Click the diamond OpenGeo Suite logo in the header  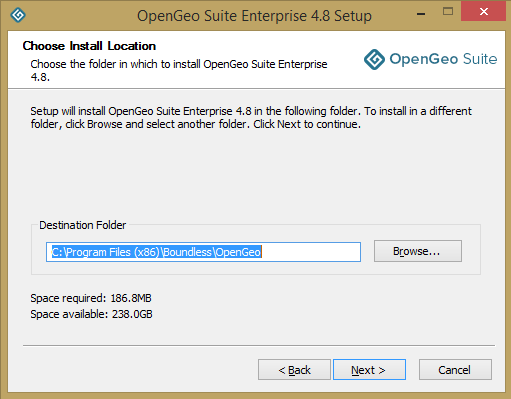click(374, 59)
